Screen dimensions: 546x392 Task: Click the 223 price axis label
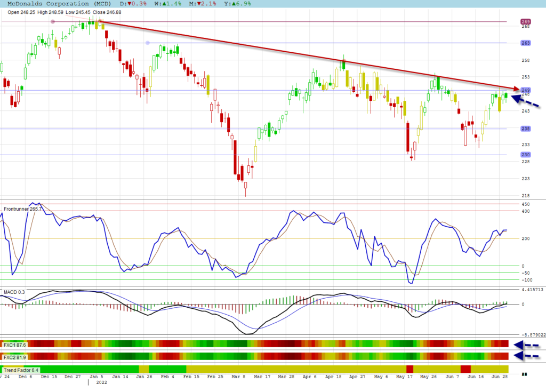click(x=525, y=179)
